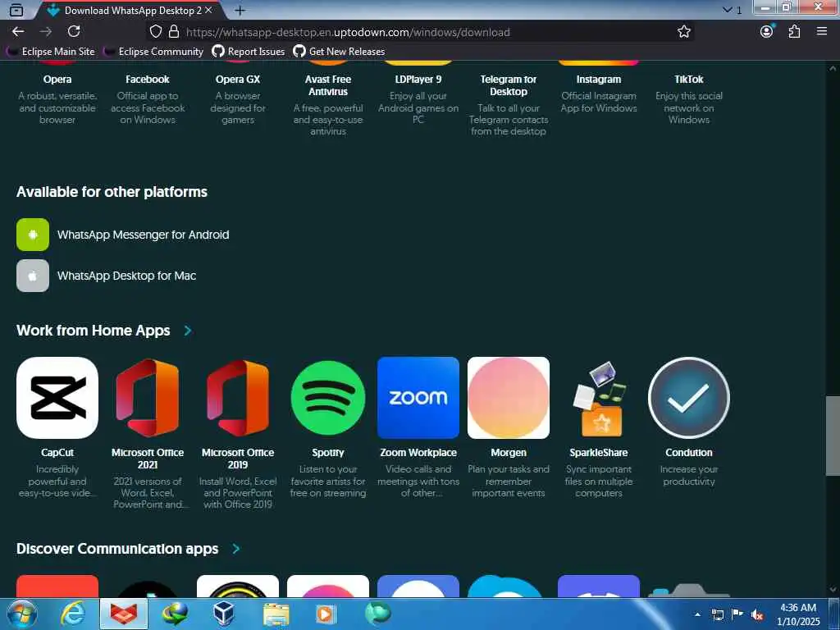Image resolution: width=840 pixels, height=630 pixels.
Task: Open the list all tabs dropdown
Action: (x=727, y=10)
